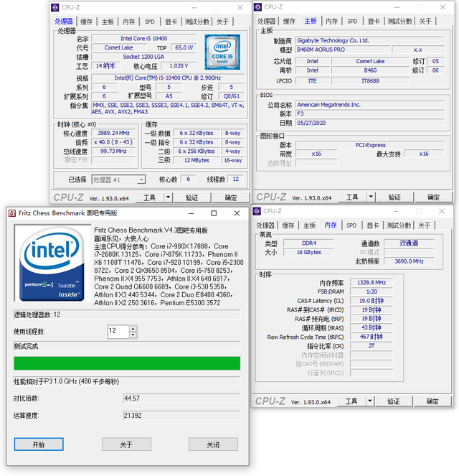Select 处理器 tab in mainboard window
The height and width of the screenshot is (476, 459).
267,21
